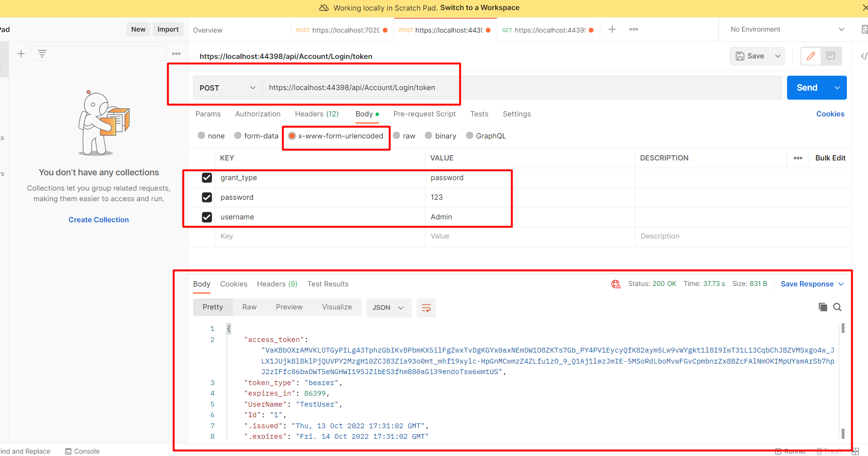Click Create Collection link
868x456 pixels.
[x=99, y=220]
